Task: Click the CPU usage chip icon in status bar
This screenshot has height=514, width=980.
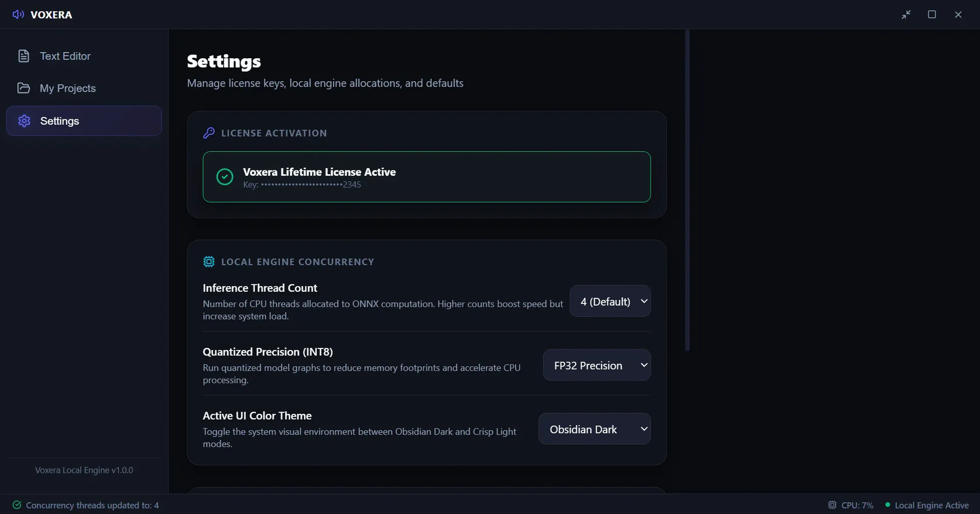Action: click(832, 505)
